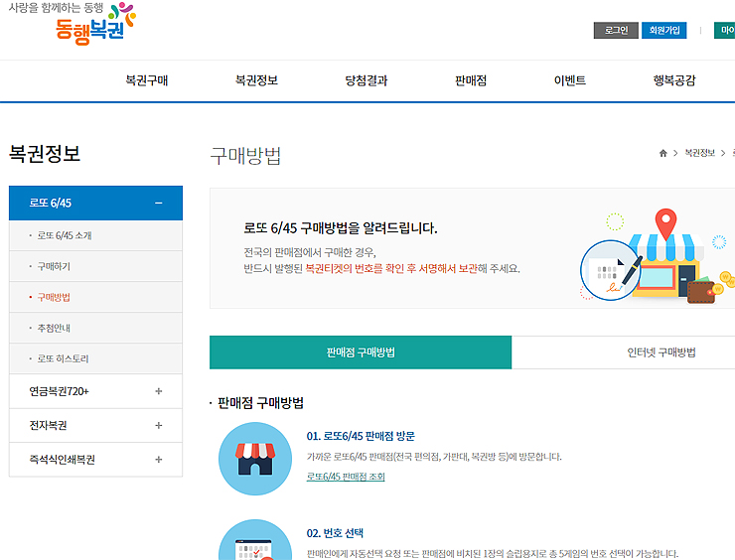735x560 pixels.
Task: Collapse the 로또 6/45 section with the minus icon
Action: [159, 203]
